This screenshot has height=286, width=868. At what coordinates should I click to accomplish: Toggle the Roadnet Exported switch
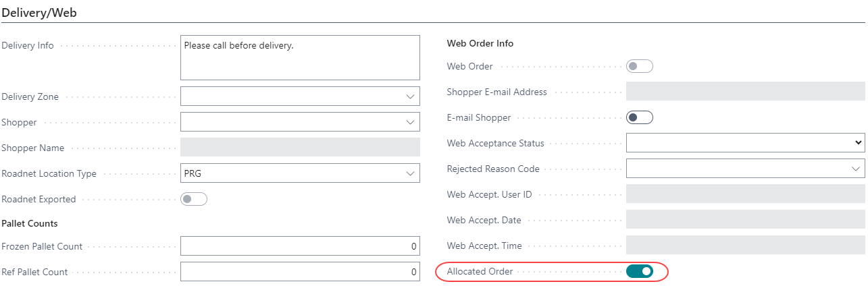tap(193, 199)
